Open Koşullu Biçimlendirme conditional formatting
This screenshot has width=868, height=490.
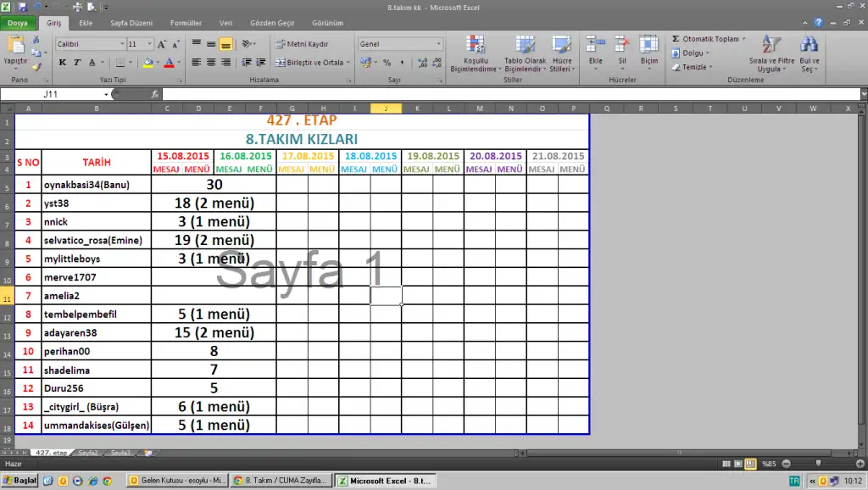pos(474,54)
